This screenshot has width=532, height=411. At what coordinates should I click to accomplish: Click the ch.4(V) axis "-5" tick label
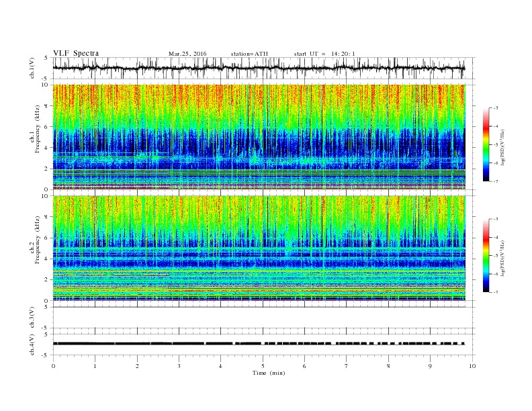click(x=45, y=355)
